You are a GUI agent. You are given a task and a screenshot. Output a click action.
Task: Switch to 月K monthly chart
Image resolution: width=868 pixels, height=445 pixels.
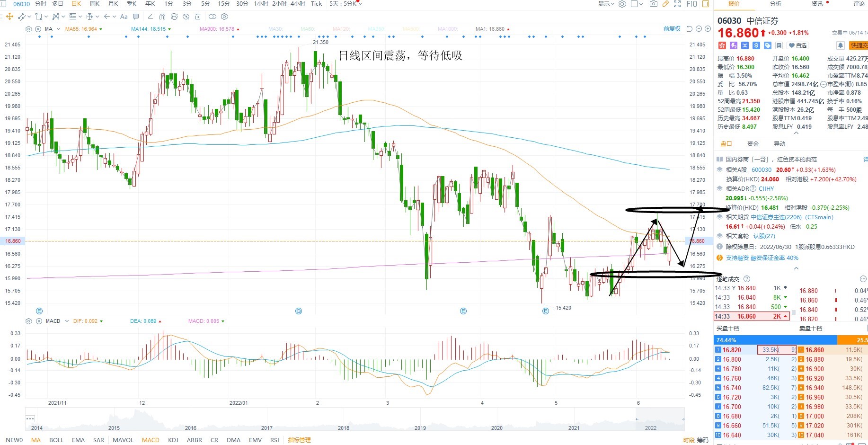click(113, 4)
